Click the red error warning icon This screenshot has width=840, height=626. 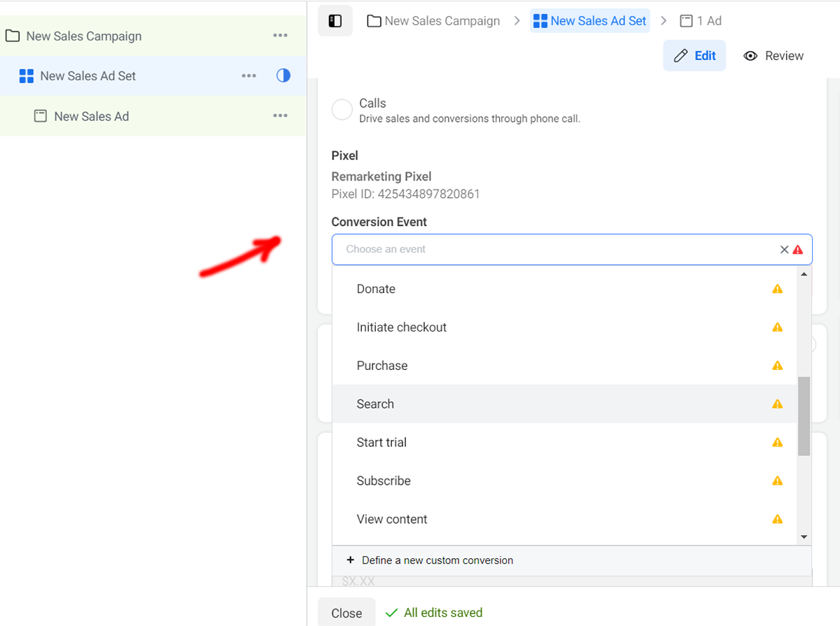(x=798, y=250)
